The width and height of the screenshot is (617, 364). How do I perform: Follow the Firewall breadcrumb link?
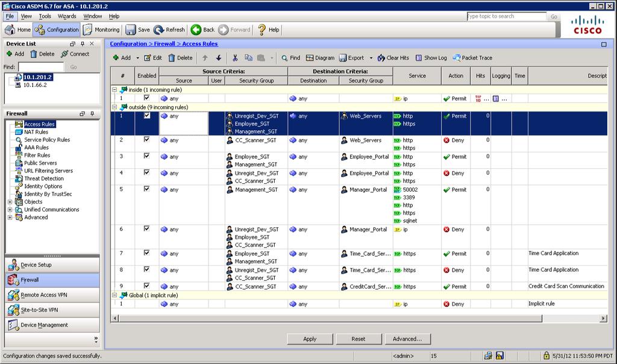[164, 43]
